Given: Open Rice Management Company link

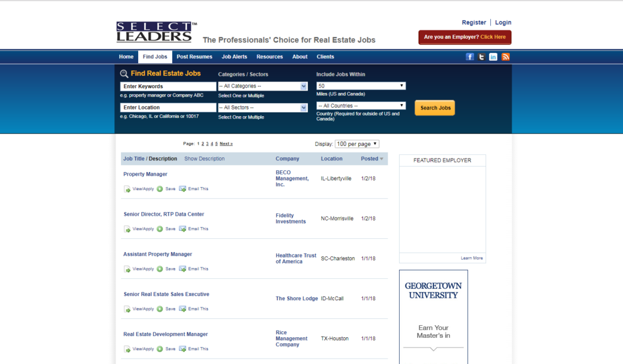Looking at the screenshot, I should coord(291,338).
